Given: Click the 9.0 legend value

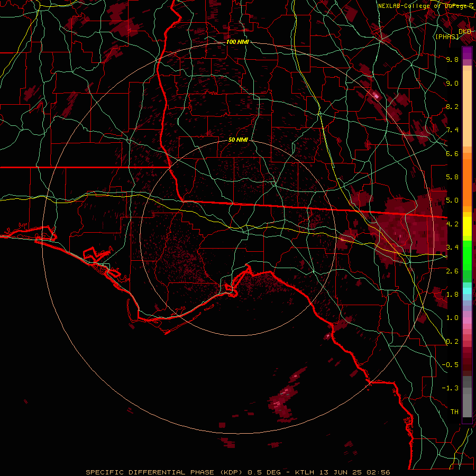Looking at the screenshot, I should (x=452, y=83).
